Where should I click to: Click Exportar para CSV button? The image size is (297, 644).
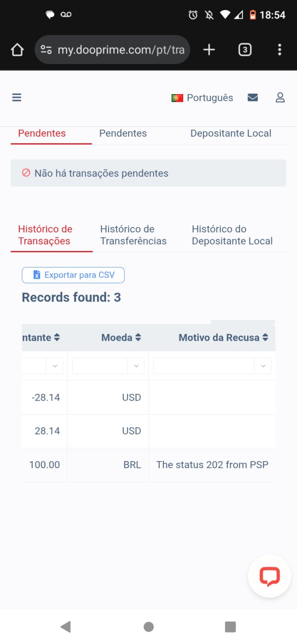pyautogui.click(x=73, y=275)
